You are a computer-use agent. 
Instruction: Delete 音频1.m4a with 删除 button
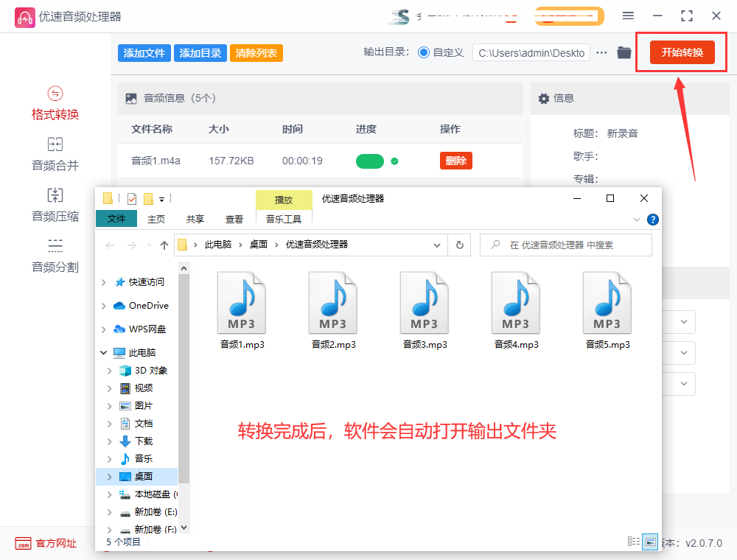[x=456, y=161]
